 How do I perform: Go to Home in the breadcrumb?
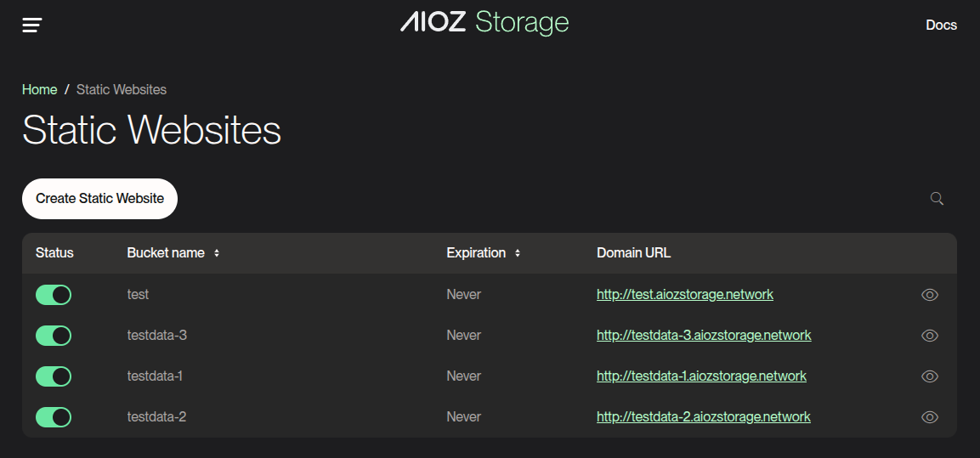coord(40,89)
